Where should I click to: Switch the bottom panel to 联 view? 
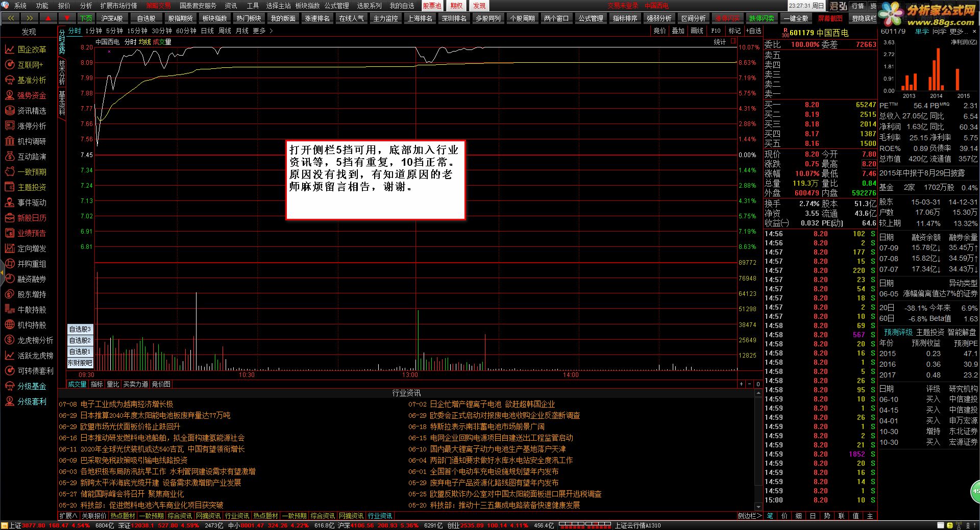click(x=842, y=516)
